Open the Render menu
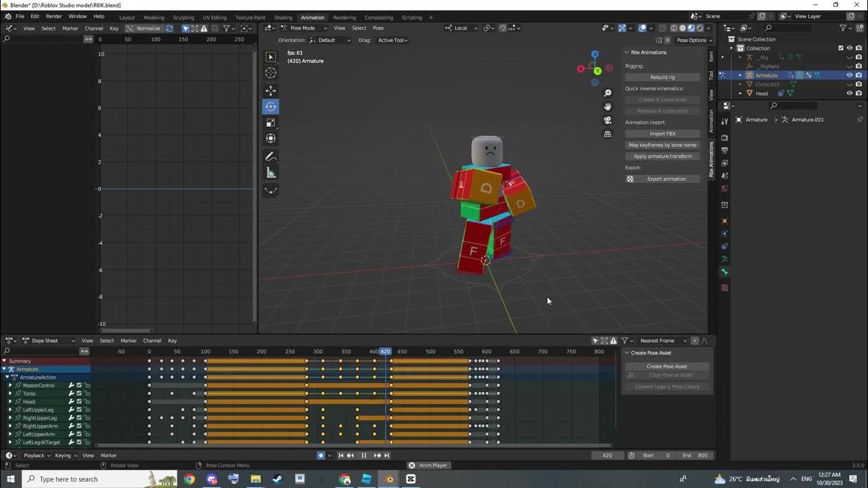The image size is (868, 488). (54, 16)
